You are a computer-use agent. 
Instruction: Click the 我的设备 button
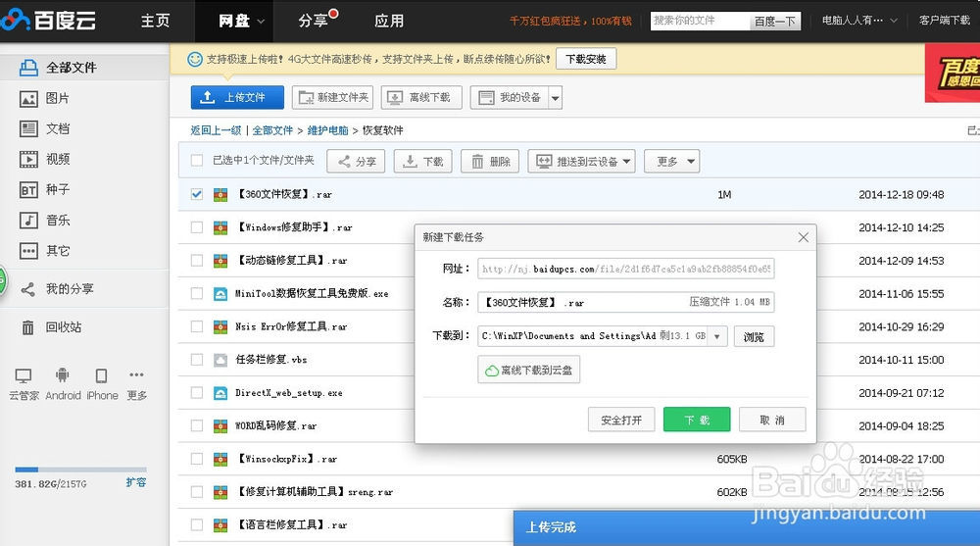pyautogui.click(x=510, y=98)
